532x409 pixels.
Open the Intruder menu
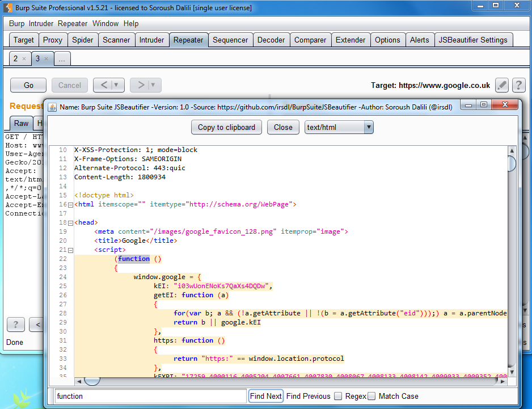click(41, 24)
